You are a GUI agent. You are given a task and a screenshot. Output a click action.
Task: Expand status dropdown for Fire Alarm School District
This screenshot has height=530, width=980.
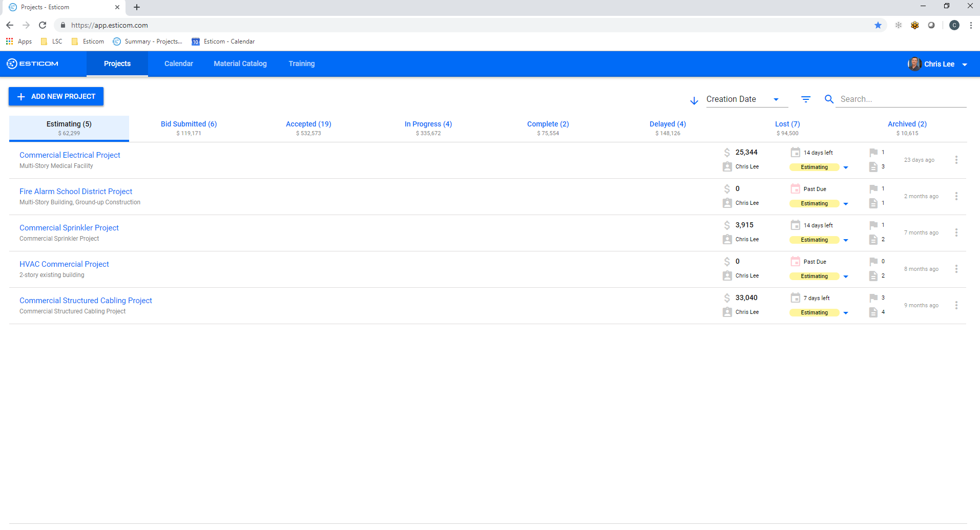pyautogui.click(x=846, y=204)
